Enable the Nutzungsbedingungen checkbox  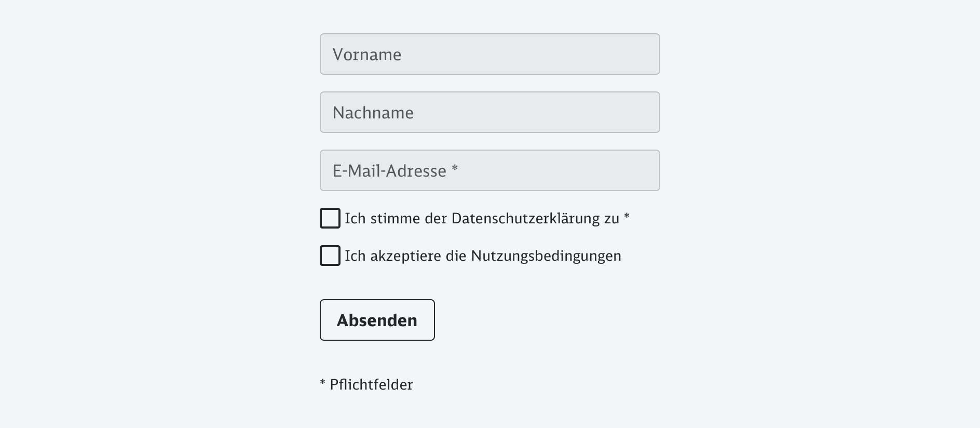click(x=330, y=256)
